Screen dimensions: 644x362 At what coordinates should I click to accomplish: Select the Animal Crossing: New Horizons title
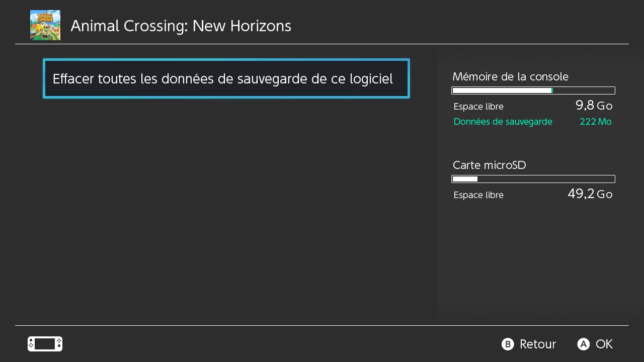[181, 26]
